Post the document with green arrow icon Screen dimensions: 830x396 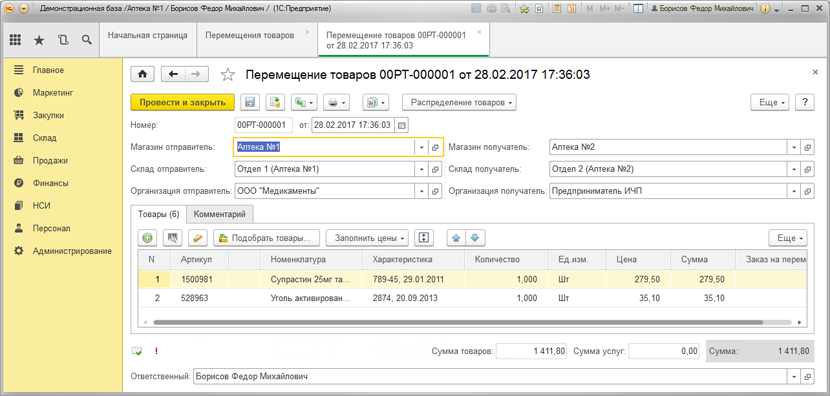tap(276, 103)
